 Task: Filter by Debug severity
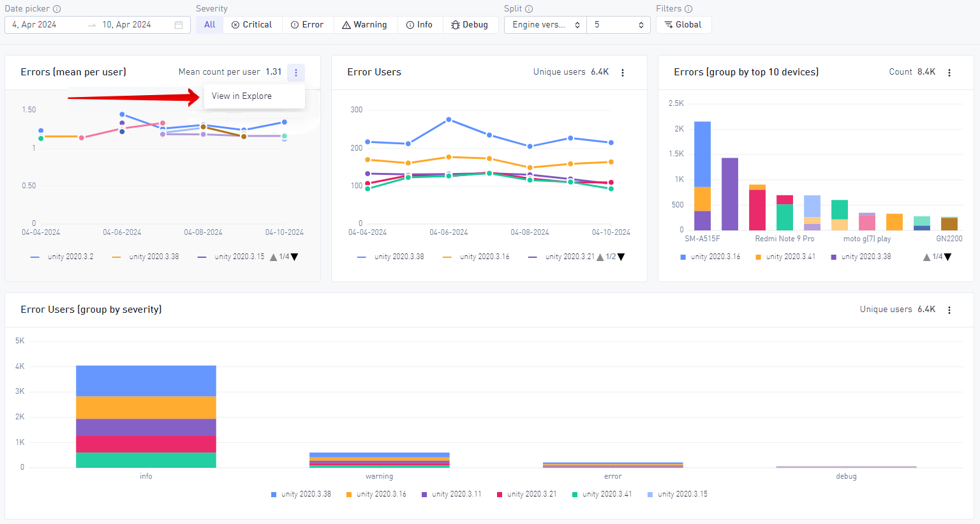pos(470,25)
